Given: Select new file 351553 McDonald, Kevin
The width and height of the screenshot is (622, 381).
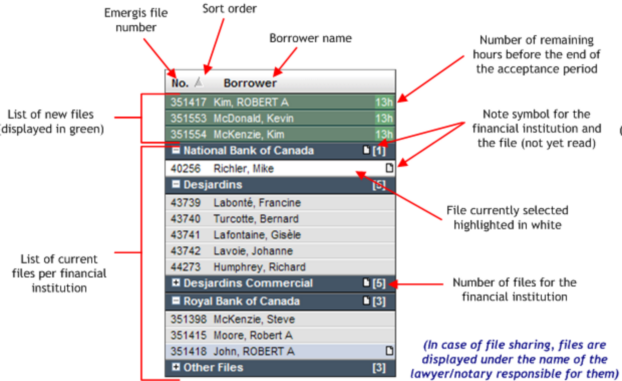Looking at the screenshot, I should [280, 118].
